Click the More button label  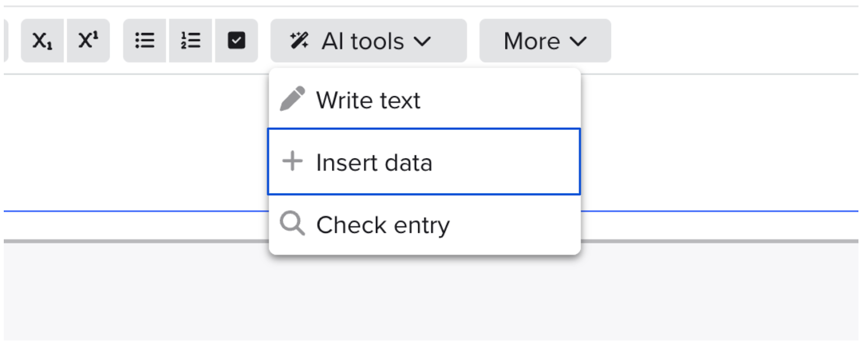tap(532, 41)
